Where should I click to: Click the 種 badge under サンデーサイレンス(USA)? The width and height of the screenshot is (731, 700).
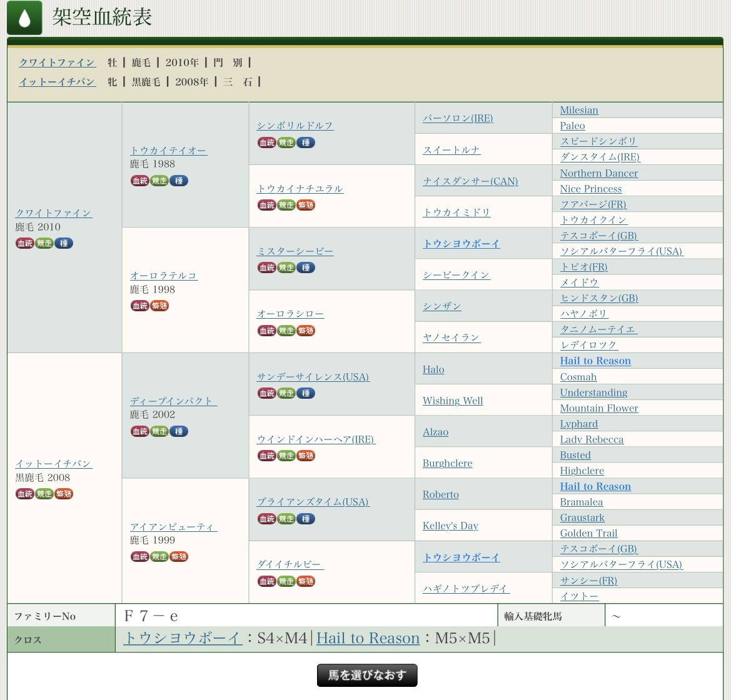[306, 393]
